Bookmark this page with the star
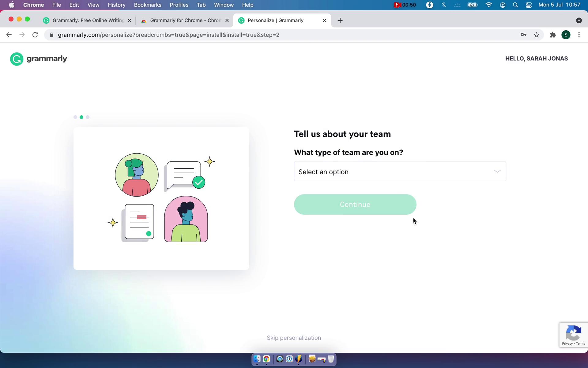 [x=537, y=35]
